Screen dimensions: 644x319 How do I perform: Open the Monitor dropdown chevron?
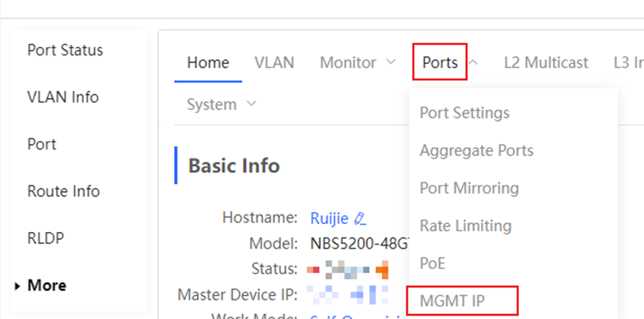[391, 62]
